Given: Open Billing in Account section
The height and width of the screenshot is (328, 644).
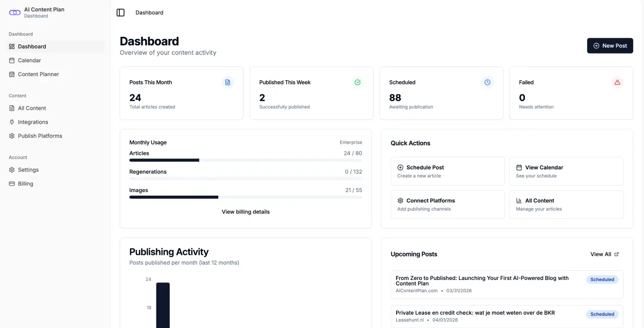Looking at the screenshot, I should (56, 183).
